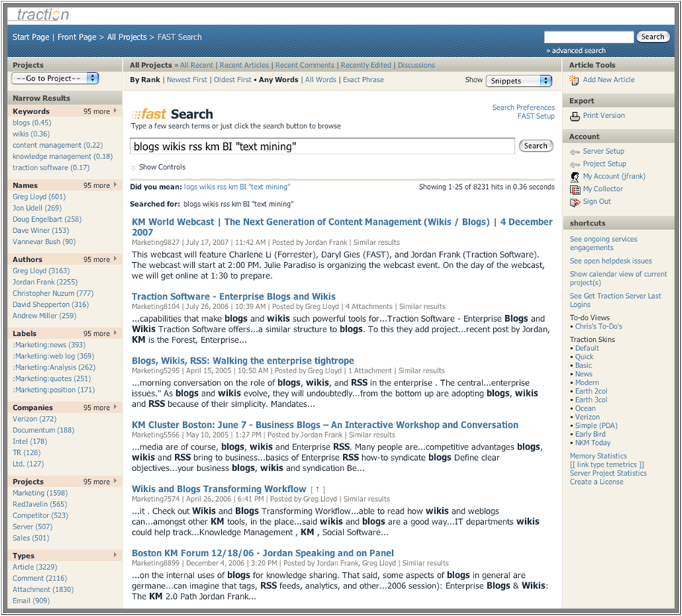Click the Add New Article icon
Image resolution: width=682 pixels, height=616 pixels.
[574, 80]
